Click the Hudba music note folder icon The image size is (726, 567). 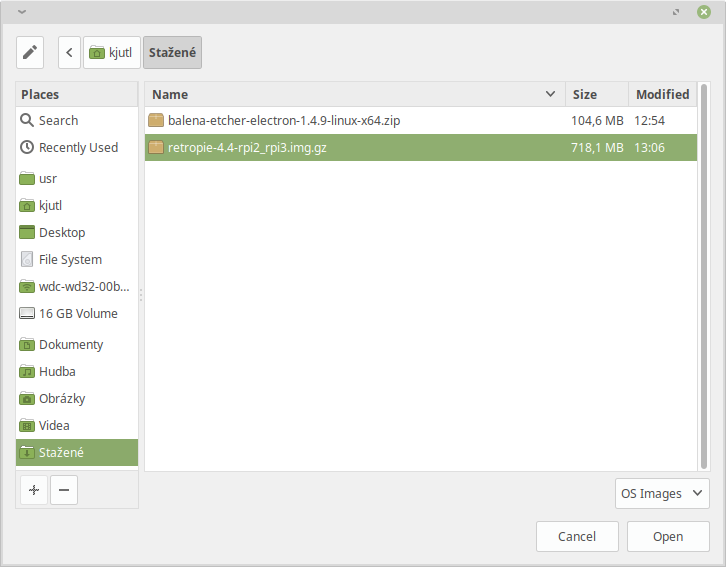pos(27,372)
